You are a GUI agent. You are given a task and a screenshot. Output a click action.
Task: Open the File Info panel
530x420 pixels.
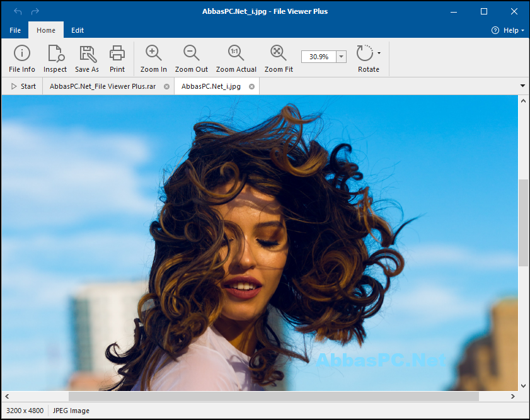click(22, 59)
